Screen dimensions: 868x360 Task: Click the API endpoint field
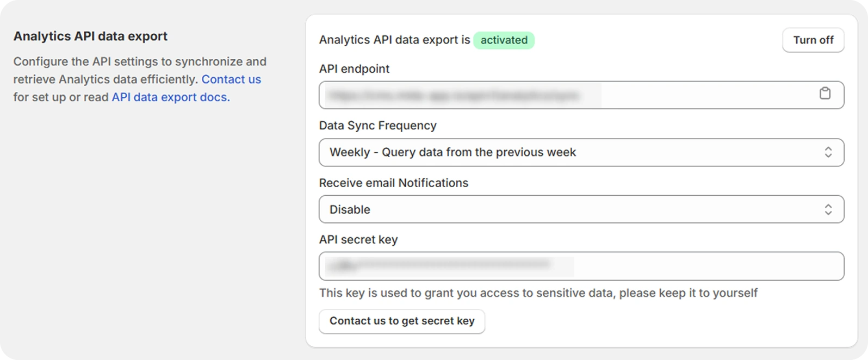[x=581, y=95]
